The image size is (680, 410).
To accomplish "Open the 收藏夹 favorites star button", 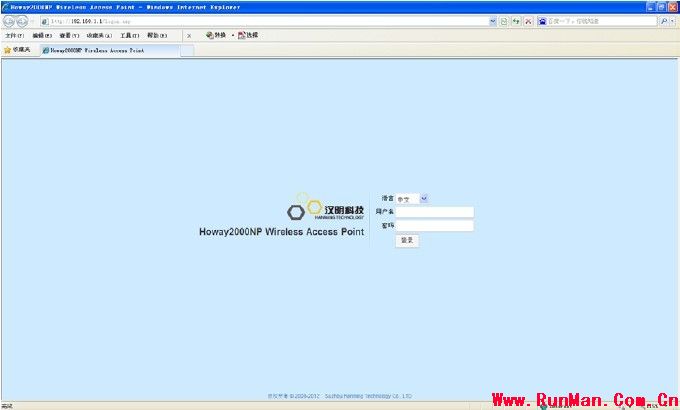I will pos(17,50).
